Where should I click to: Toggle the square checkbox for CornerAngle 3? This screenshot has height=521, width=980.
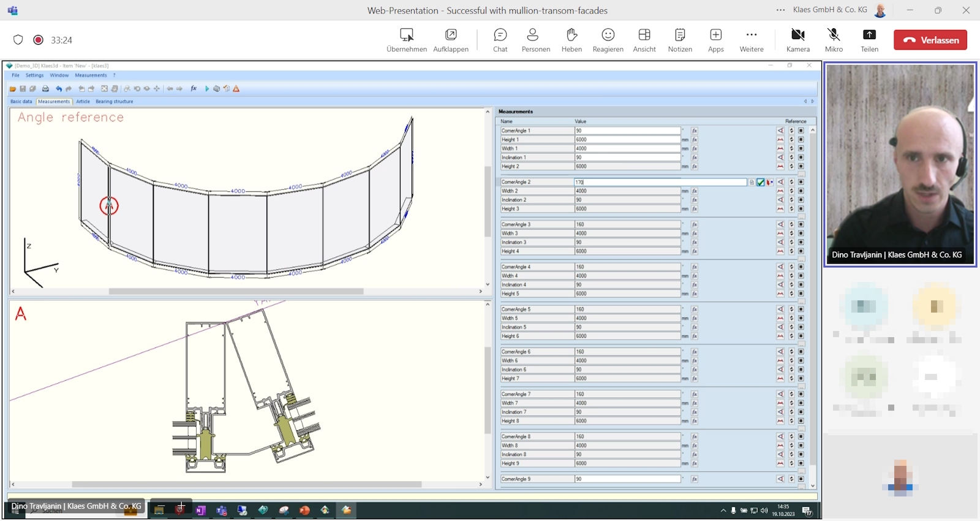pyautogui.click(x=801, y=224)
